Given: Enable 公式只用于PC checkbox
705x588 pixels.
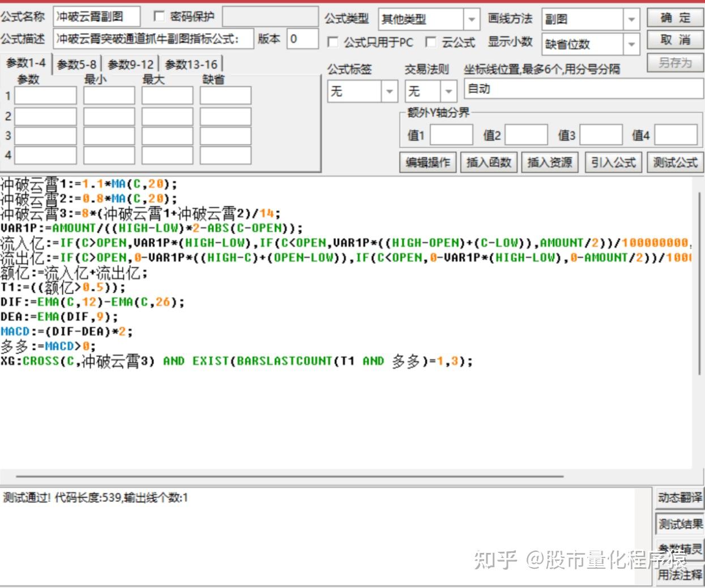Looking at the screenshot, I should (x=333, y=42).
